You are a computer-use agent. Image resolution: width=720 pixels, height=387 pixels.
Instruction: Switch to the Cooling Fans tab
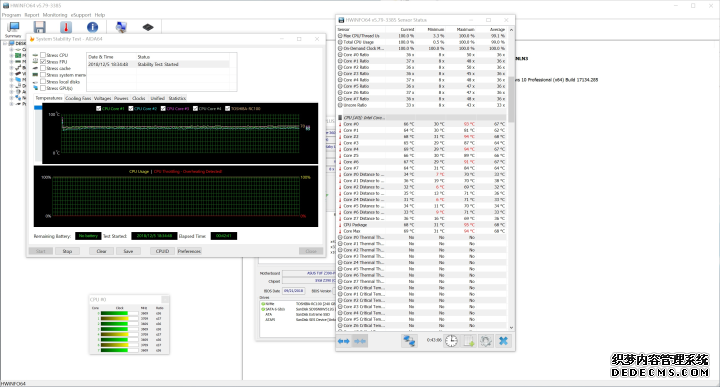pyautogui.click(x=78, y=98)
